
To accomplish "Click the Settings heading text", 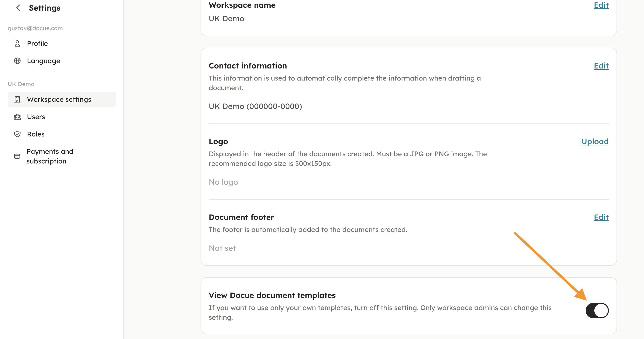I will pyautogui.click(x=45, y=8).
